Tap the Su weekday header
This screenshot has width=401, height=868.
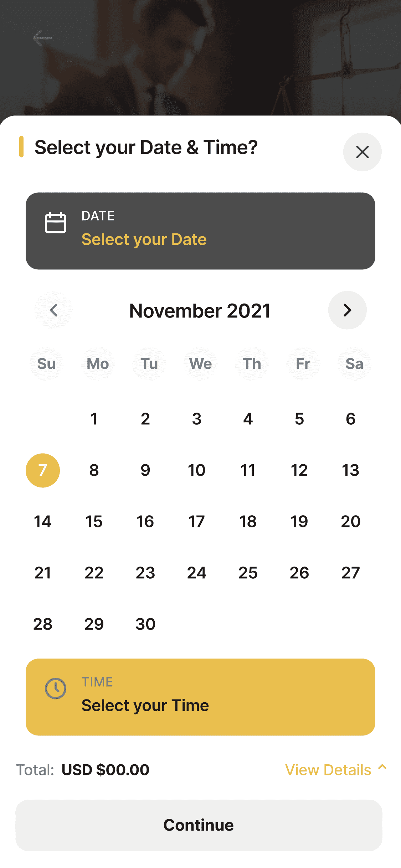click(46, 364)
